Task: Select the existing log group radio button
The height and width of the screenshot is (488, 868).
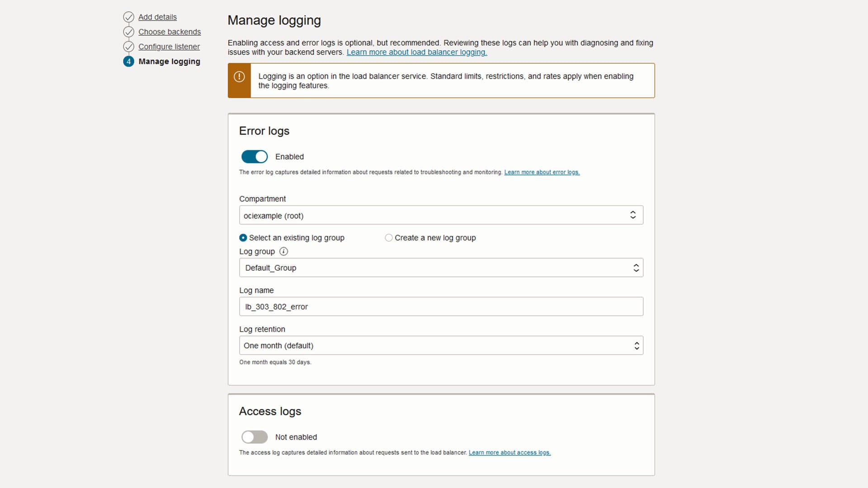Action: tap(243, 237)
